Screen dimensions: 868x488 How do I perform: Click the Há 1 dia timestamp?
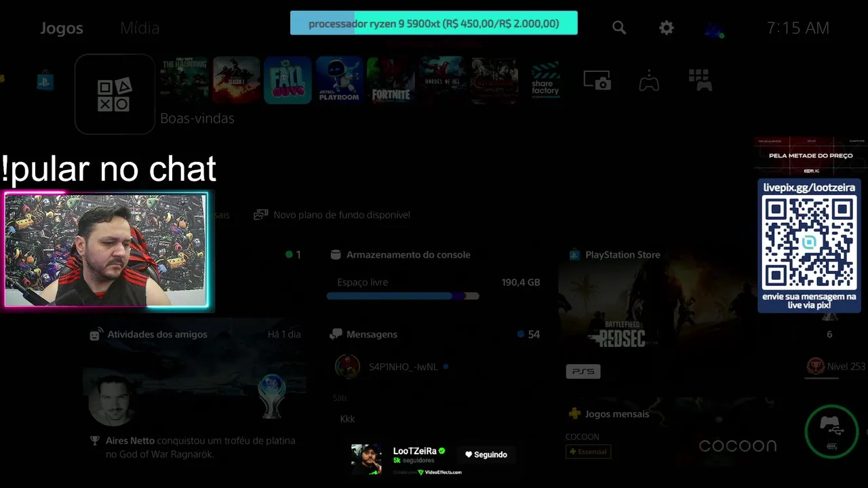point(284,334)
